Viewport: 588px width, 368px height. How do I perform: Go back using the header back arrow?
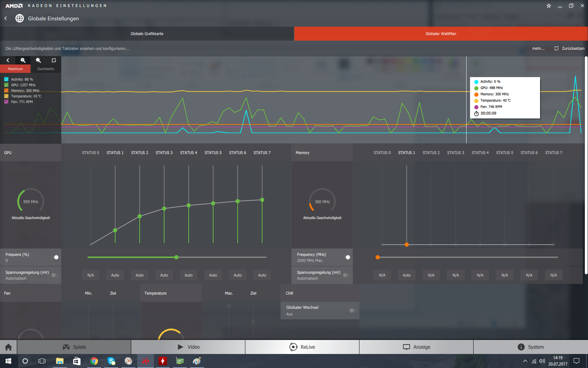(x=6, y=18)
